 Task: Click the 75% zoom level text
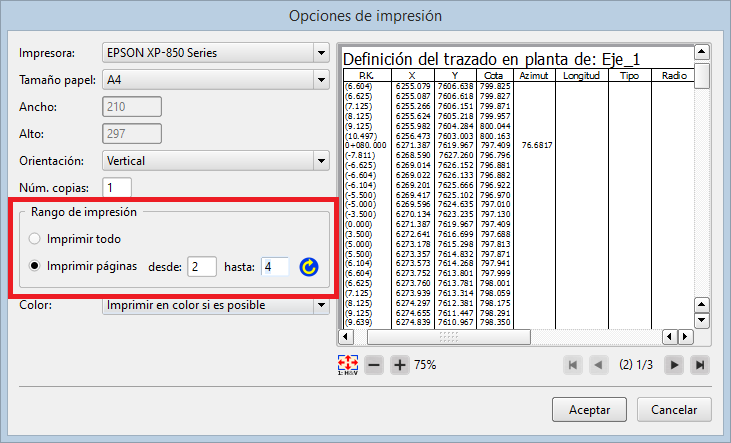[425, 365]
